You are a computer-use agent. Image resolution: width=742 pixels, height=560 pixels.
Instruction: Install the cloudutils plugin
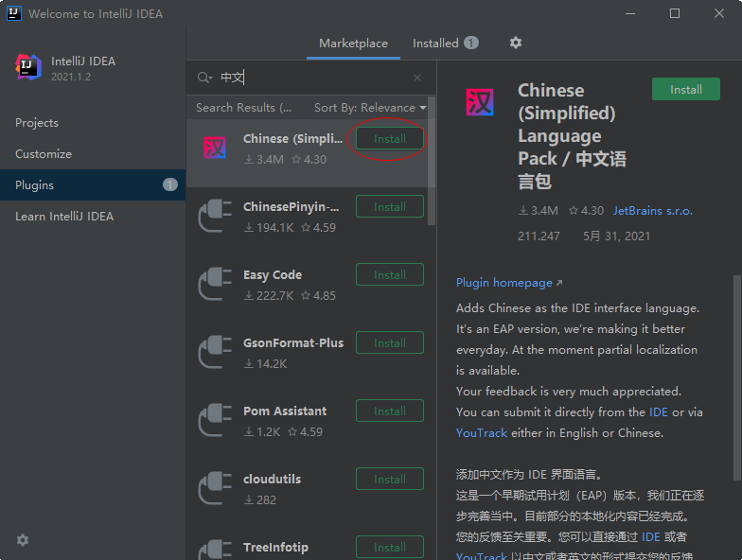pyautogui.click(x=390, y=479)
